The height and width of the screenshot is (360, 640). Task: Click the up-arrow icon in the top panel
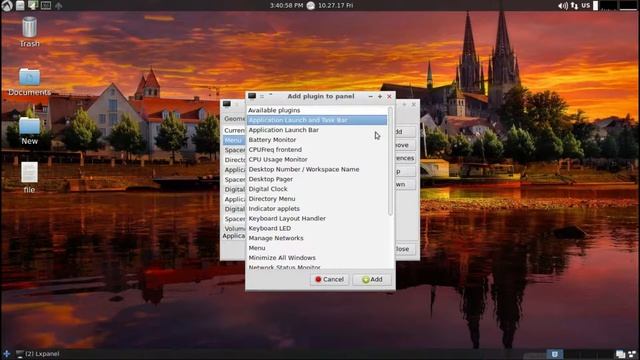point(58,6)
